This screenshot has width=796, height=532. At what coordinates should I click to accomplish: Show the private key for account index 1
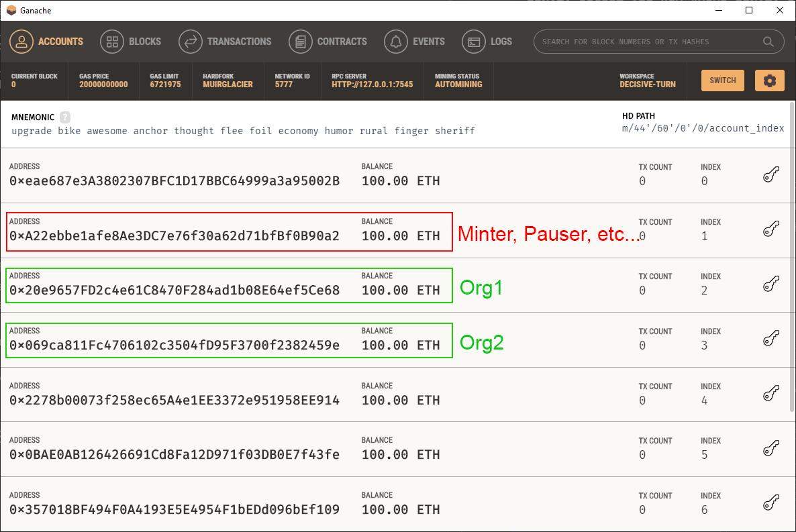tap(771, 229)
